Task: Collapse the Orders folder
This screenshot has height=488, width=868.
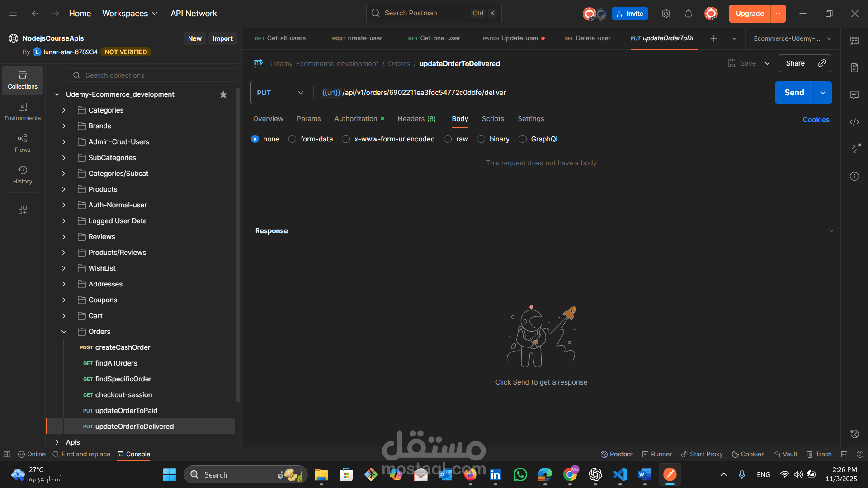Action: pos(64,332)
